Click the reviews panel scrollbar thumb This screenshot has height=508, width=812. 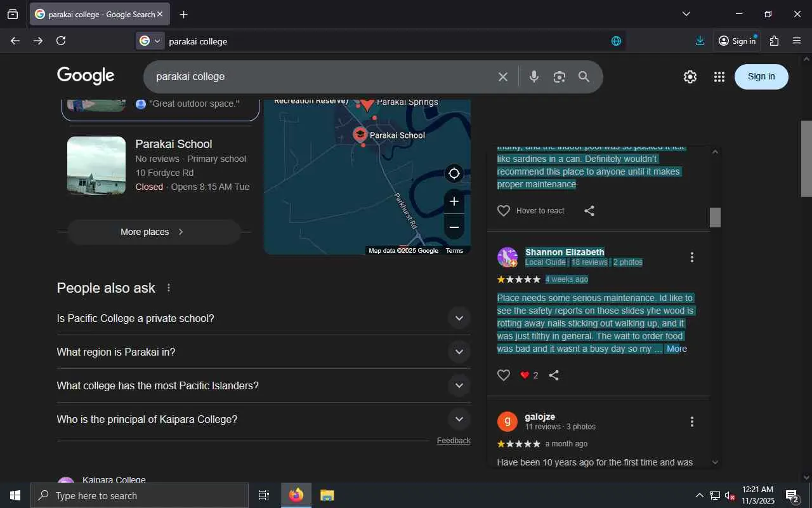pyautogui.click(x=715, y=217)
